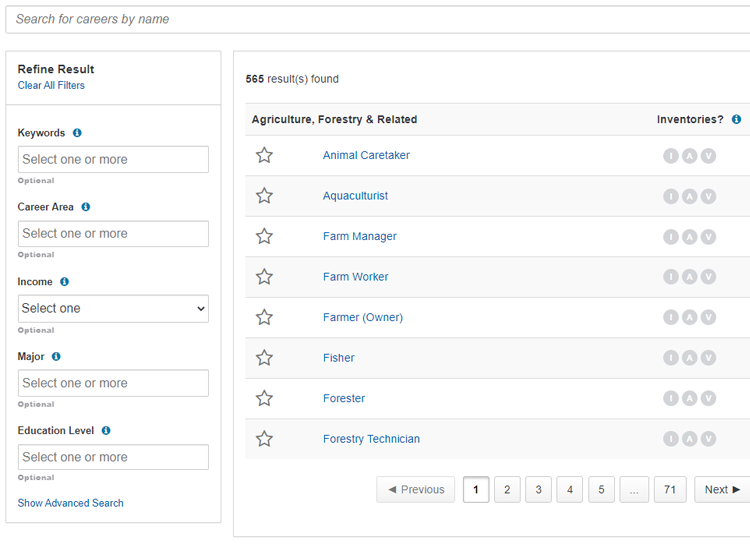Jump to results page 71
Image resolution: width=750 pixels, height=548 pixels.
click(x=670, y=490)
